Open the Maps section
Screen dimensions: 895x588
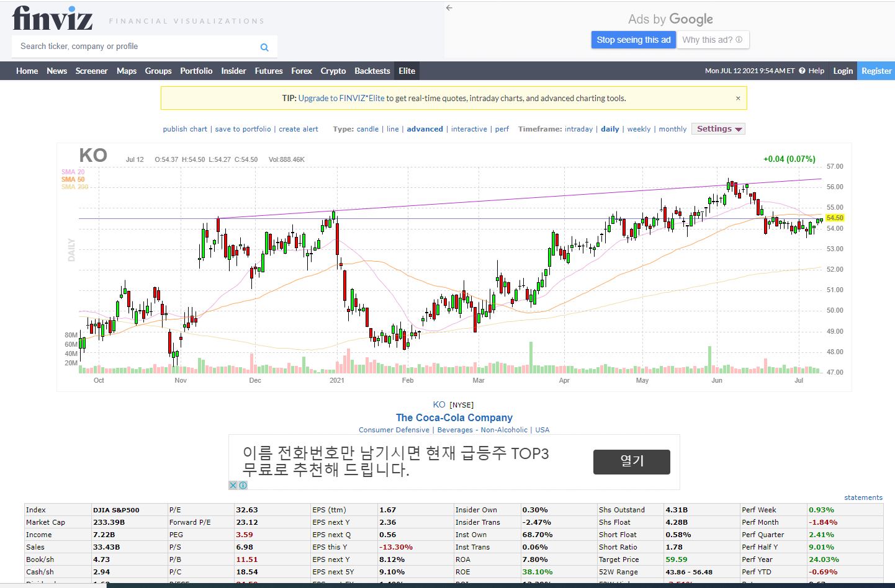[x=127, y=71]
